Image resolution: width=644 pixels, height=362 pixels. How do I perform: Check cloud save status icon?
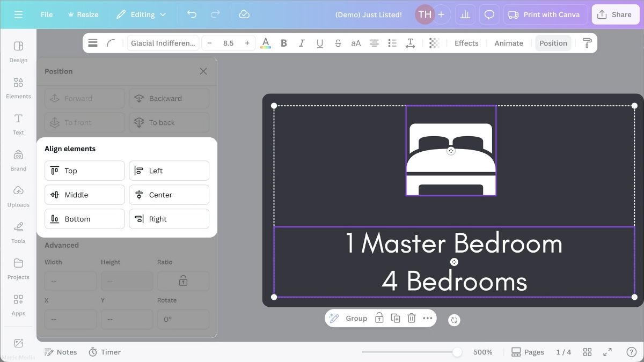pyautogui.click(x=244, y=14)
